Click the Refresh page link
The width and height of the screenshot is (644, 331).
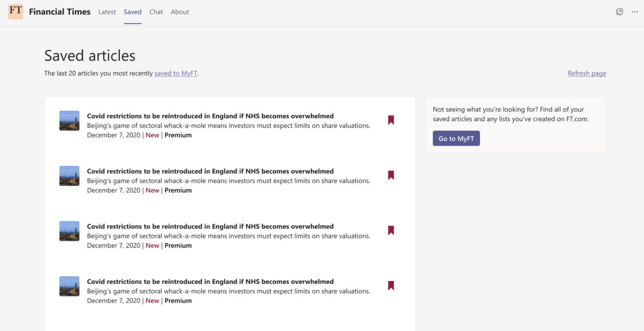(587, 73)
